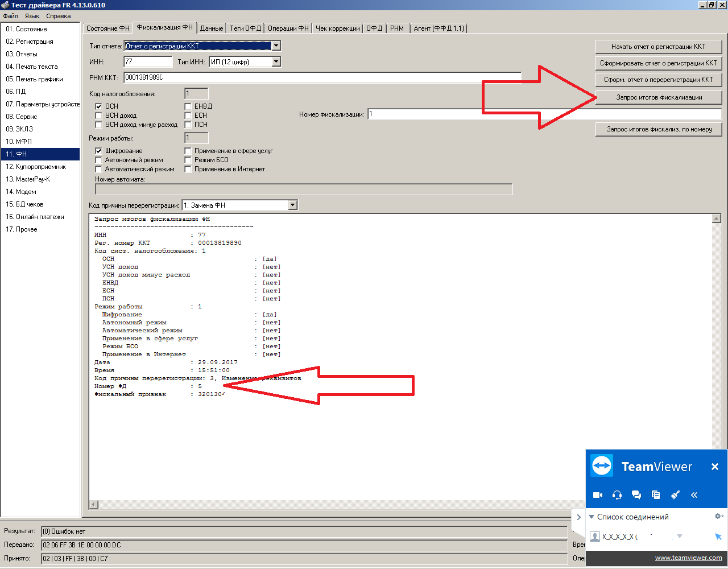Check Применение в Интернет option
Image resolution: width=728 pixels, height=569 pixels.
coord(188,169)
